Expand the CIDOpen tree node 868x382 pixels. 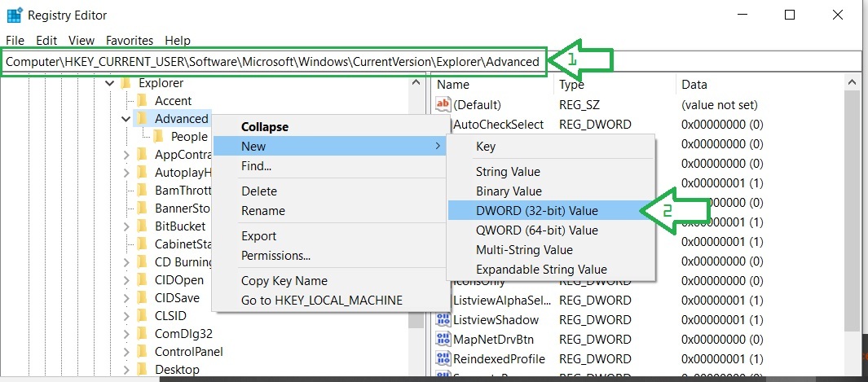126,279
